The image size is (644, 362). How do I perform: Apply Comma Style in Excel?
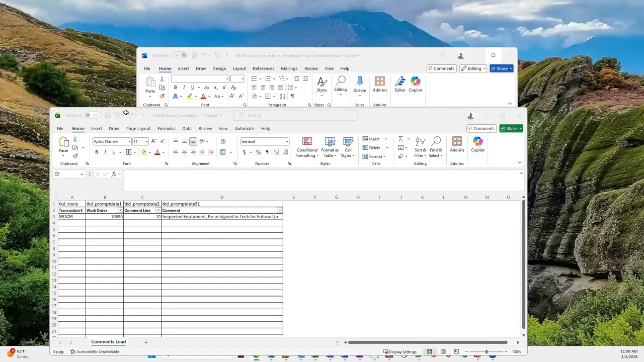point(267,152)
